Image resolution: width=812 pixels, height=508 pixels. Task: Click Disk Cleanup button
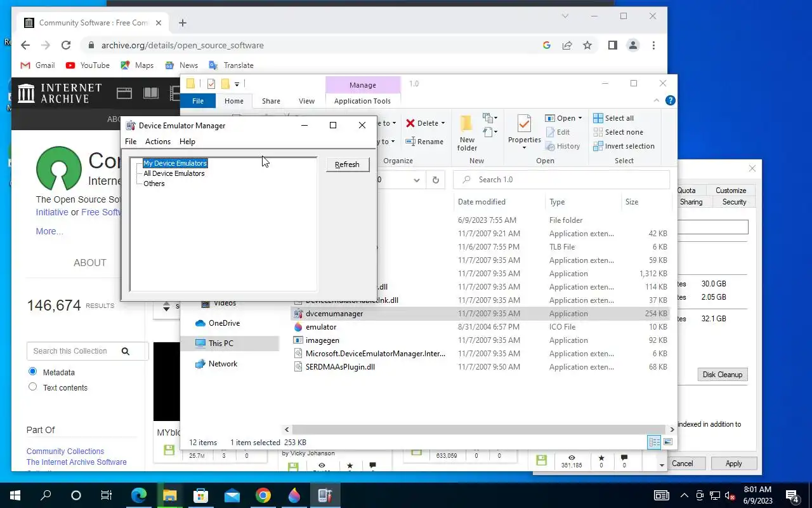coord(722,375)
